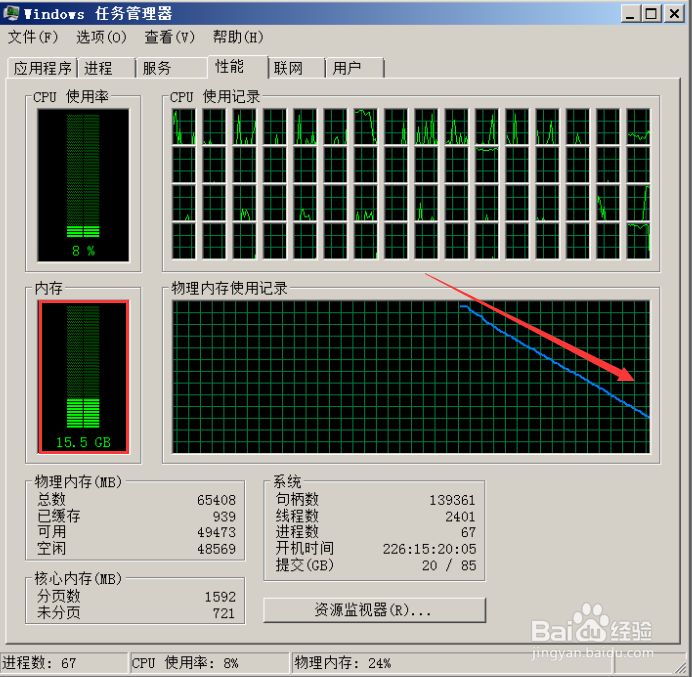This screenshot has width=692, height=677.
Task: Minimize the 任务管理器 window
Action: coord(630,14)
